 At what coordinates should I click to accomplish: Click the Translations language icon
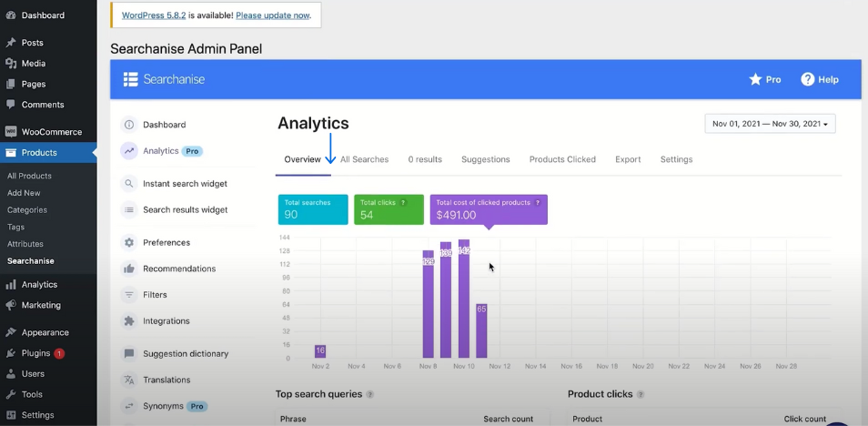click(129, 380)
